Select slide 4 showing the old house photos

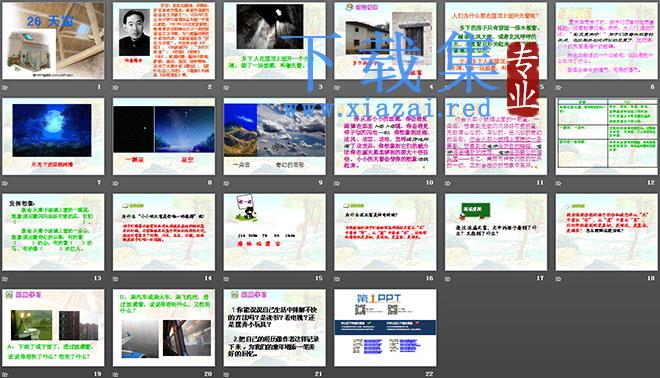coord(385,41)
